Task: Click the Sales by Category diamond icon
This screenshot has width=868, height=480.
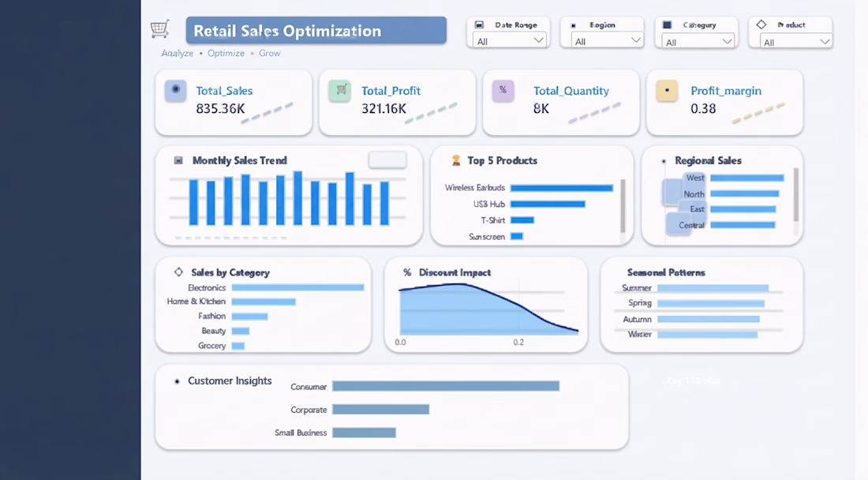Action: coord(178,272)
